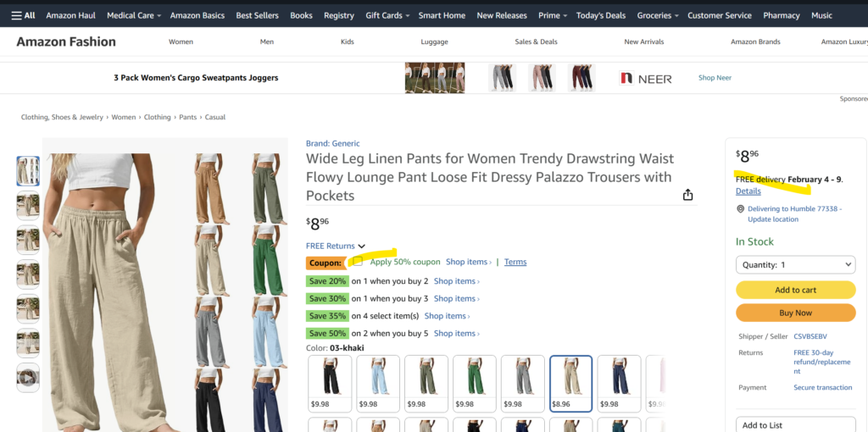Open the Quantity dropdown
This screenshot has height=432, width=868.
[x=795, y=265]
